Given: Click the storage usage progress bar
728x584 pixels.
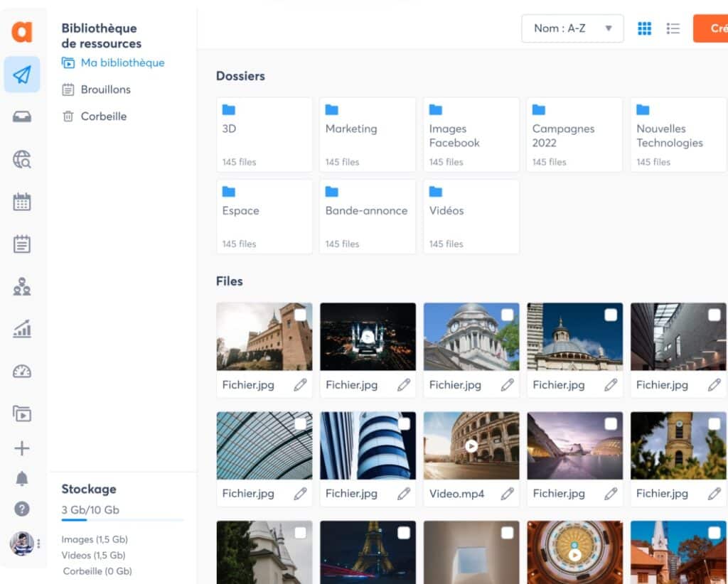Looking at the screenshot, I should (123, 520).
